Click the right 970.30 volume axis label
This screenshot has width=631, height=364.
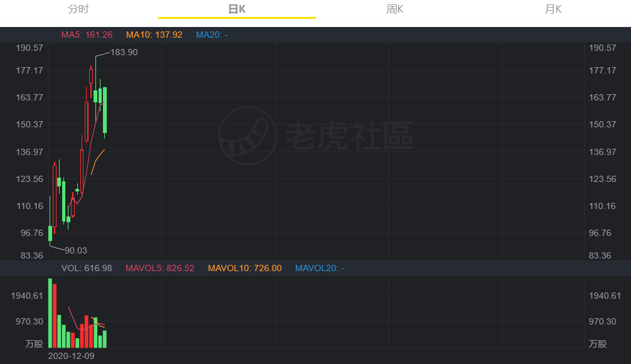602,321
